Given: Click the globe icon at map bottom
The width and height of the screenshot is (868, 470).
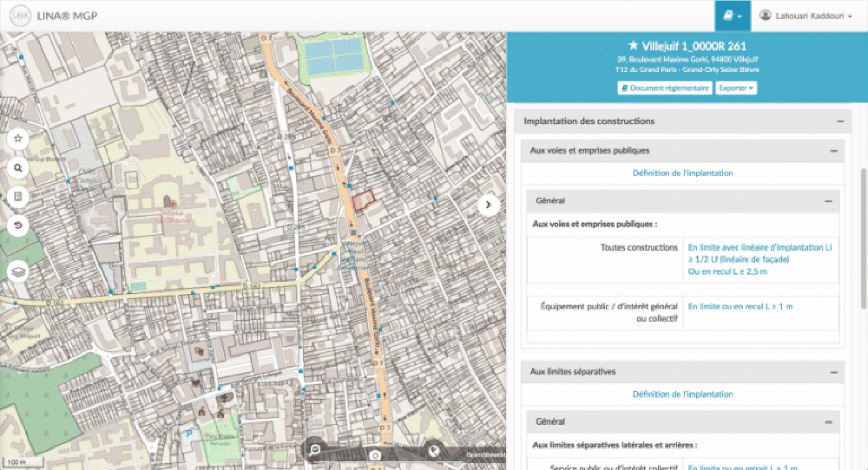Looking at the screenshot, I should [434, 451].
